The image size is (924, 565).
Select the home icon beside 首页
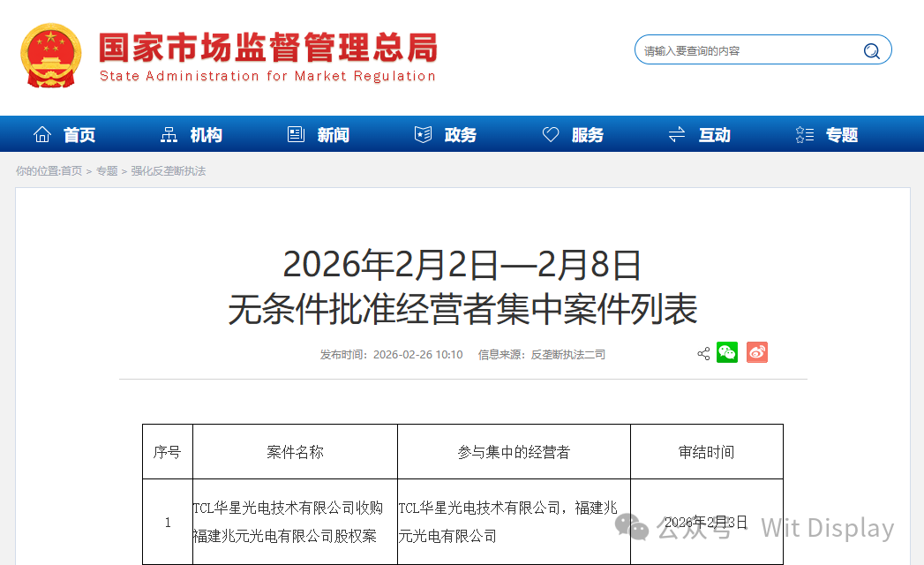click(41, 133)
